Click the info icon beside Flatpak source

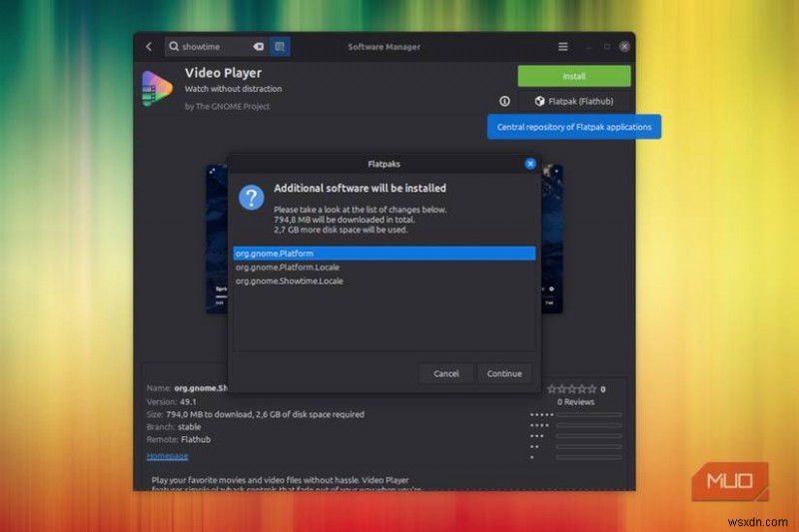(504, 101)
